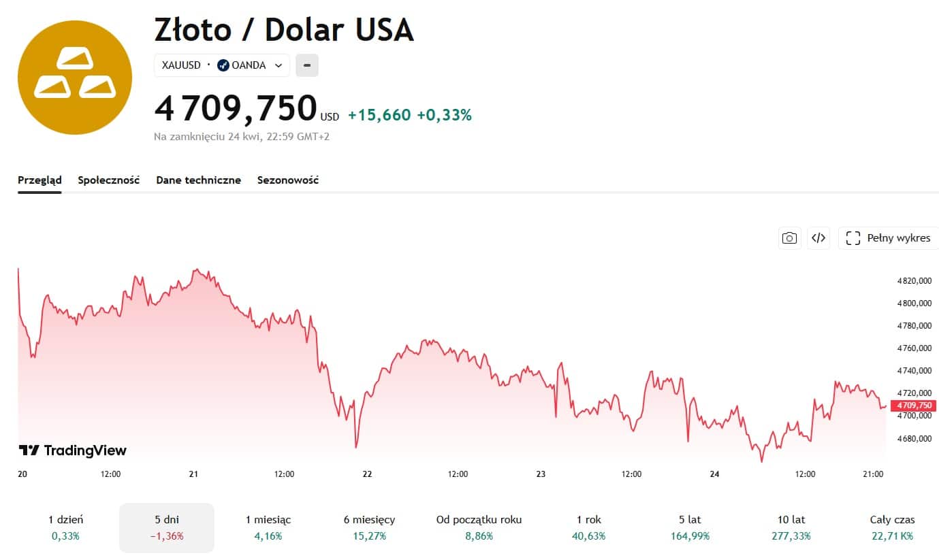Open the embed code icon

pyautogui.click(x=818, y=238)
